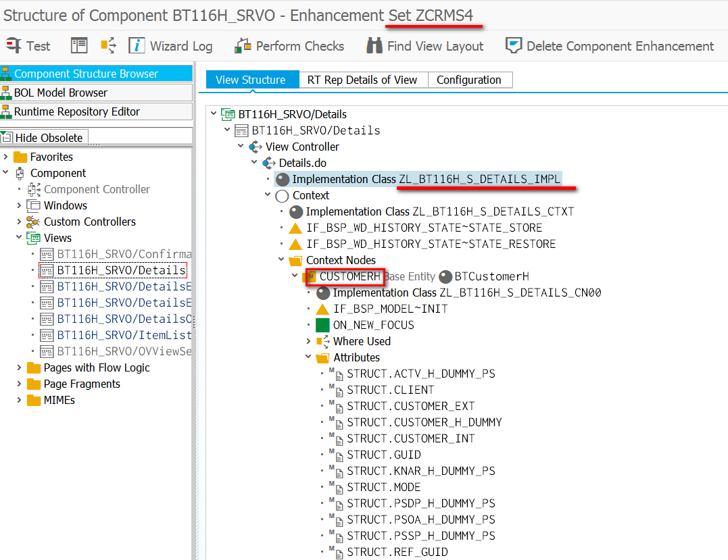This screenshot has width=728, height=560.
Task: Click the Favorites folder icon
Action: 20,157
